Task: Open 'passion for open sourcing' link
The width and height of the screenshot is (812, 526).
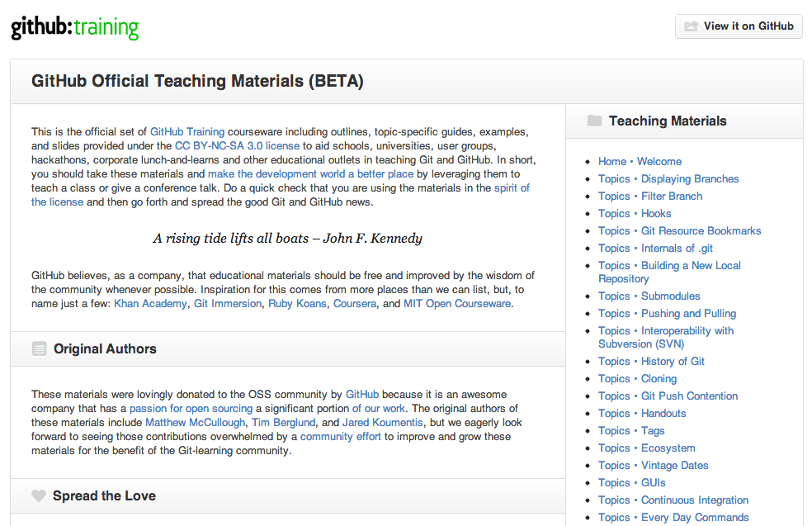Action: pyautogui.click(x=191, y=409)
